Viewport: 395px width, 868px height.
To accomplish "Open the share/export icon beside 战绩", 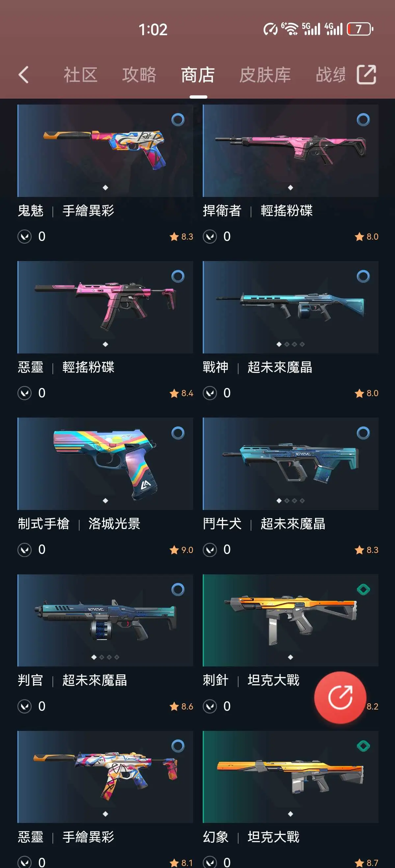I will click(x=366, y=74).
